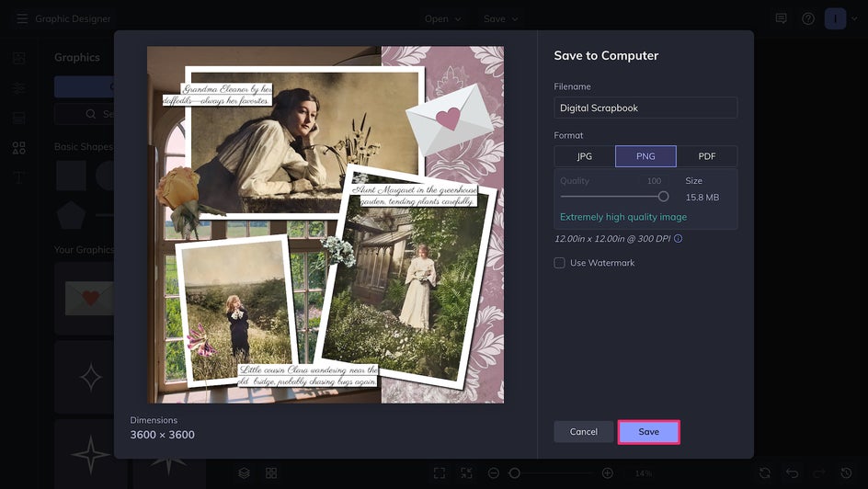This screenshot has height=489, width=868.
Task: Open the hamburger main menu
Action: click(x=22, y=18)
